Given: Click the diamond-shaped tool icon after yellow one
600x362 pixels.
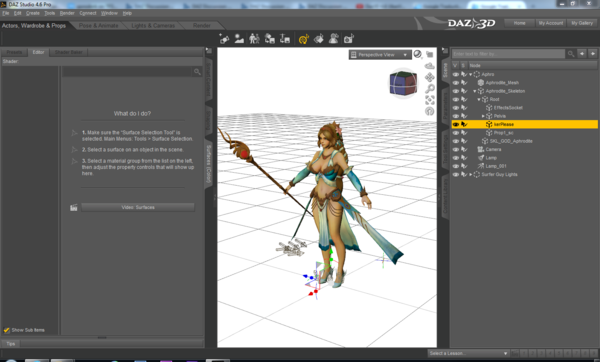Looking at the screenshot, I should (318, 39).
